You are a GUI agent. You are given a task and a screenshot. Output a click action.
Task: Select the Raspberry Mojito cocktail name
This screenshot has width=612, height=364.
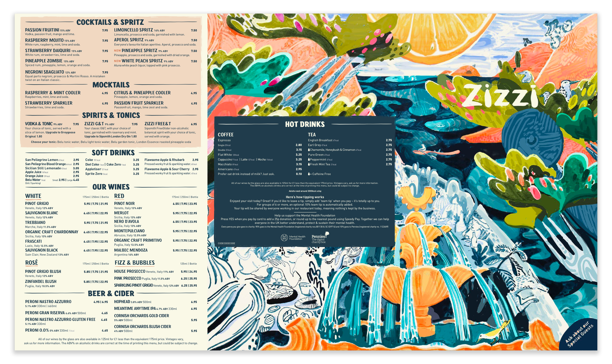pyautogui.click(x=44, y=40)
